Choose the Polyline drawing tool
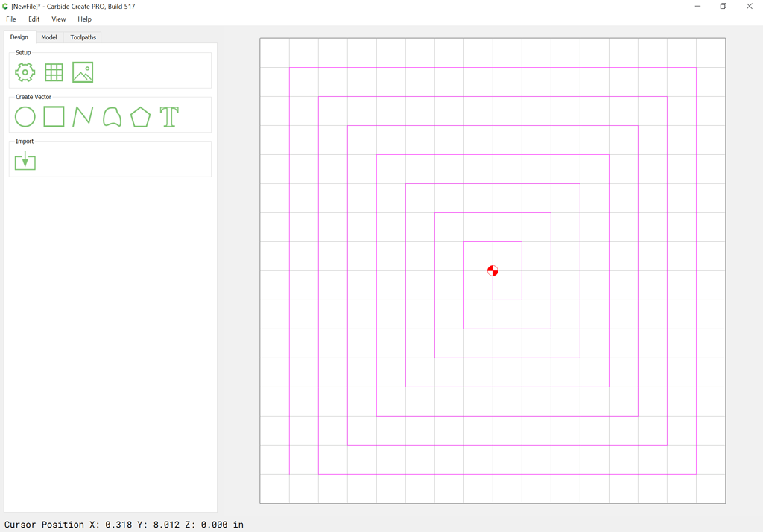 point(83,117)
